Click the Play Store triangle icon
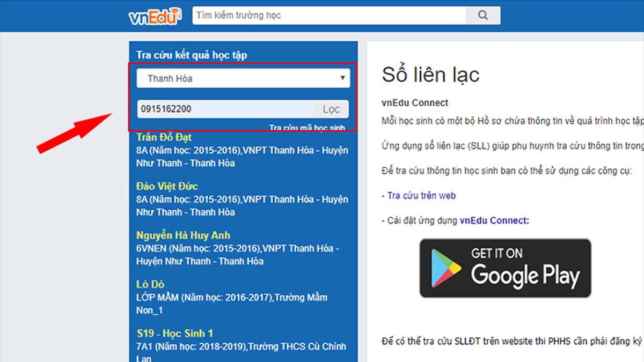Screen dimensions: 644x362 coord(448,268)
